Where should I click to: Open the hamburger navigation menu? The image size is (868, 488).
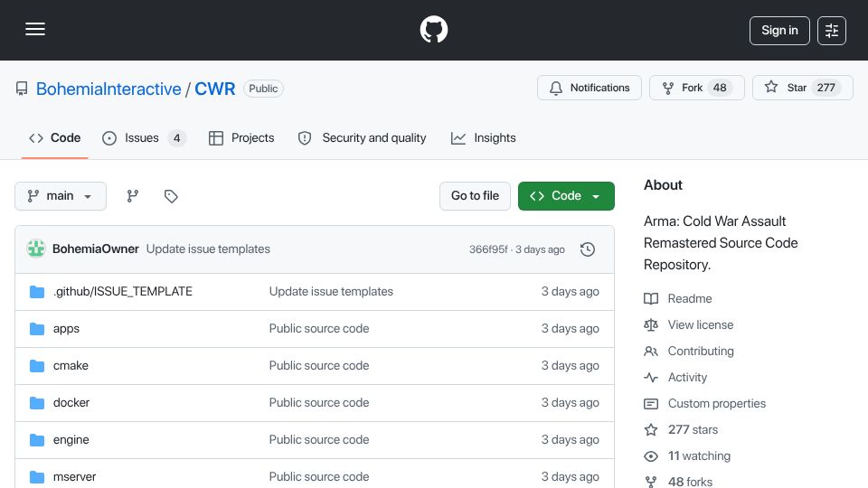click(x=35, y=29)
